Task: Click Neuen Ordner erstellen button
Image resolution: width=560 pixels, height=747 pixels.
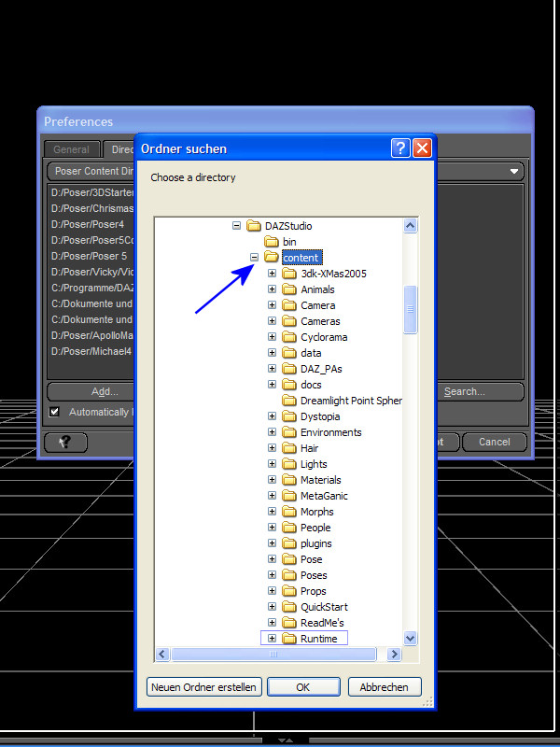Action: (x=203, y=687)
